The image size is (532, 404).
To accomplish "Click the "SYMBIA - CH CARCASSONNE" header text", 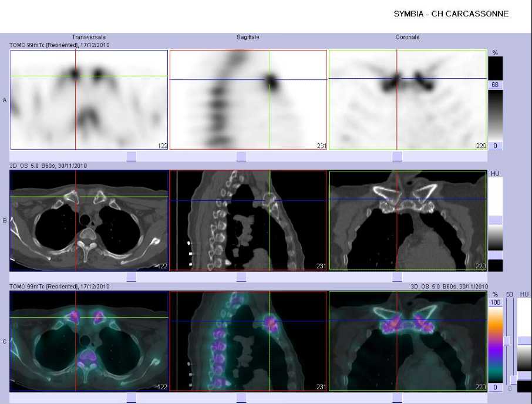I will tap(451, 14).
